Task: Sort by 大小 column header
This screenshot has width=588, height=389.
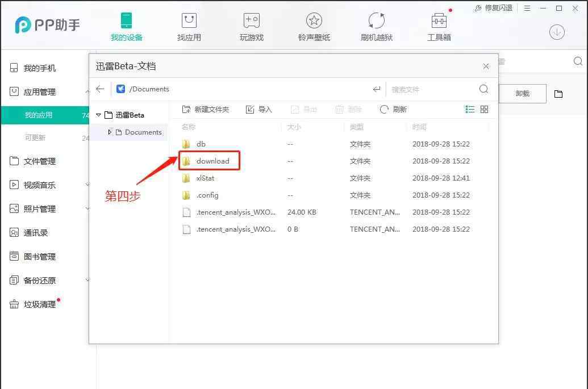Action: pyautogui.click(x=294, y=127)
